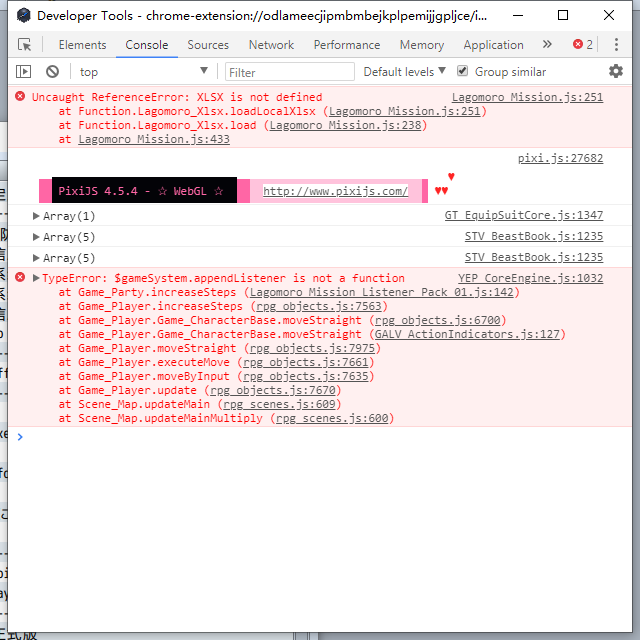Image resolution: width=640 pixels, height=640 pixels.
Task: Open the GT_EquipSuitCore.js:1347 source link
Action: [524, 215]
